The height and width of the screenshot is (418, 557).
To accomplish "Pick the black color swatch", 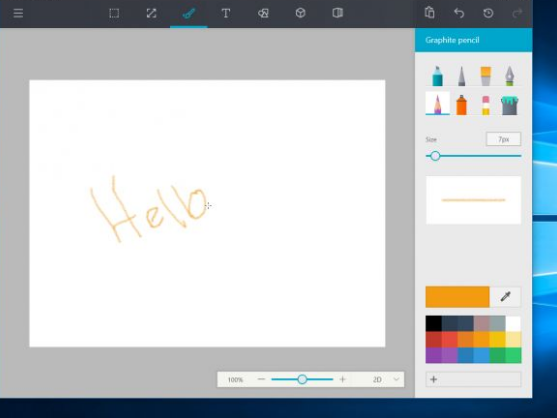I will pyautogui.click(x=433, y=324).
